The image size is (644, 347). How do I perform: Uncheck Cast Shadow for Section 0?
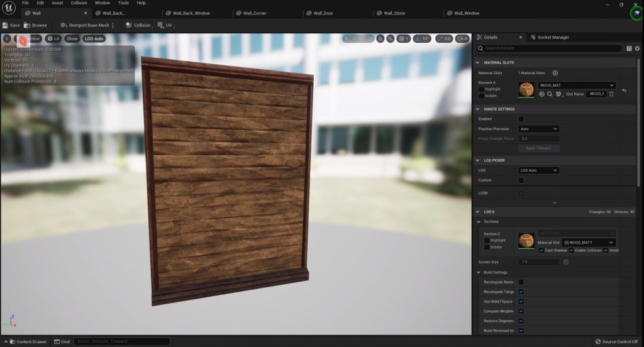pos(541,250)
